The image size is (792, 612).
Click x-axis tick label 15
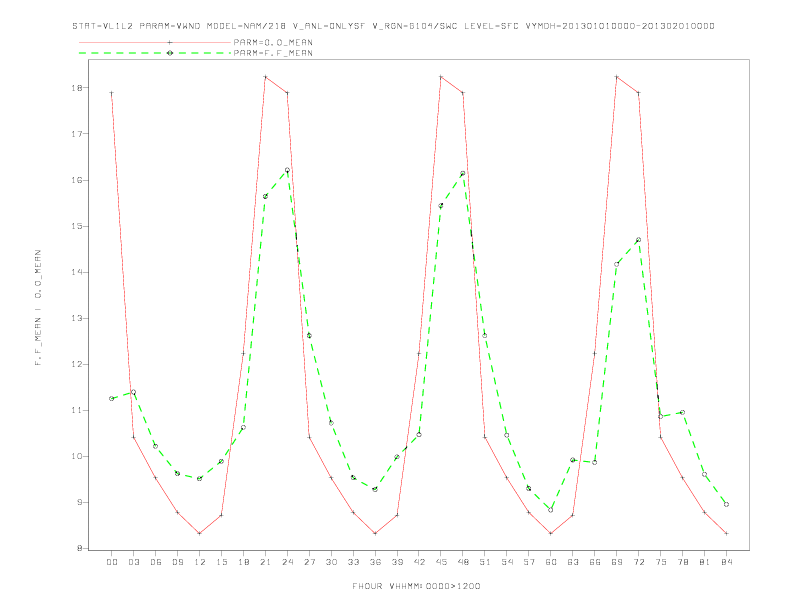click(221, 562)
